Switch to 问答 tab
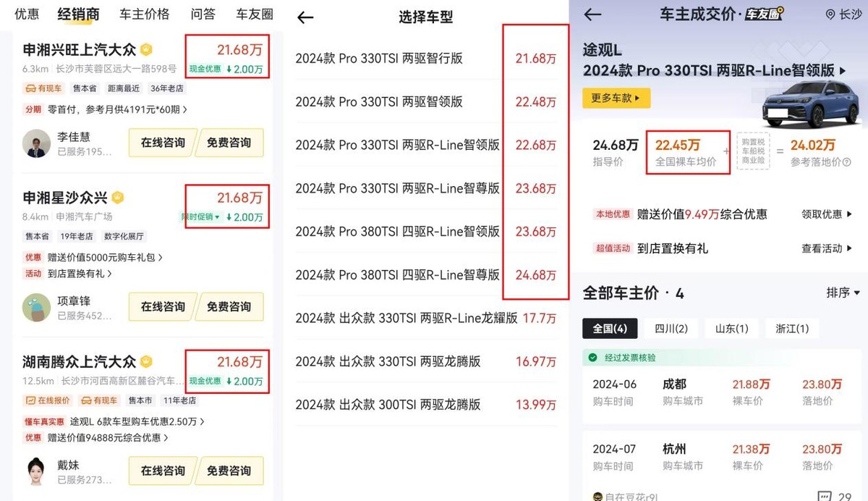The width and height of the screenshot is (868, 501). 203,14
